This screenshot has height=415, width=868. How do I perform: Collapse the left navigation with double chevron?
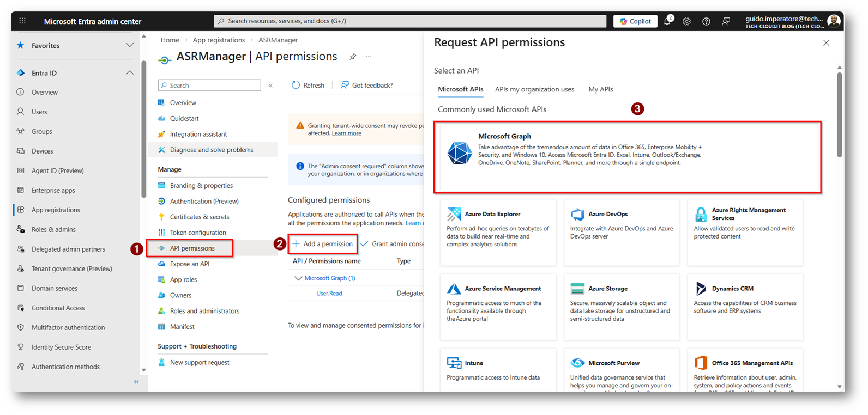136,382
